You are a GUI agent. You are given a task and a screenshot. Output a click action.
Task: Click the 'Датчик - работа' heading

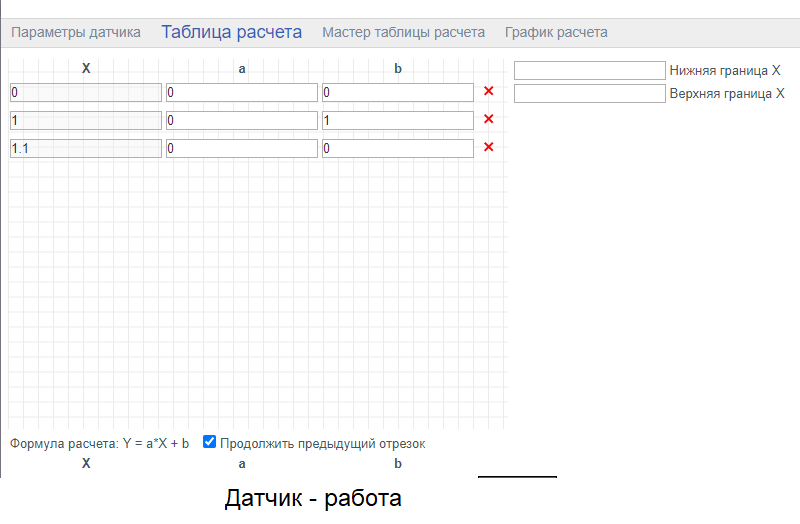coord(313,498)
